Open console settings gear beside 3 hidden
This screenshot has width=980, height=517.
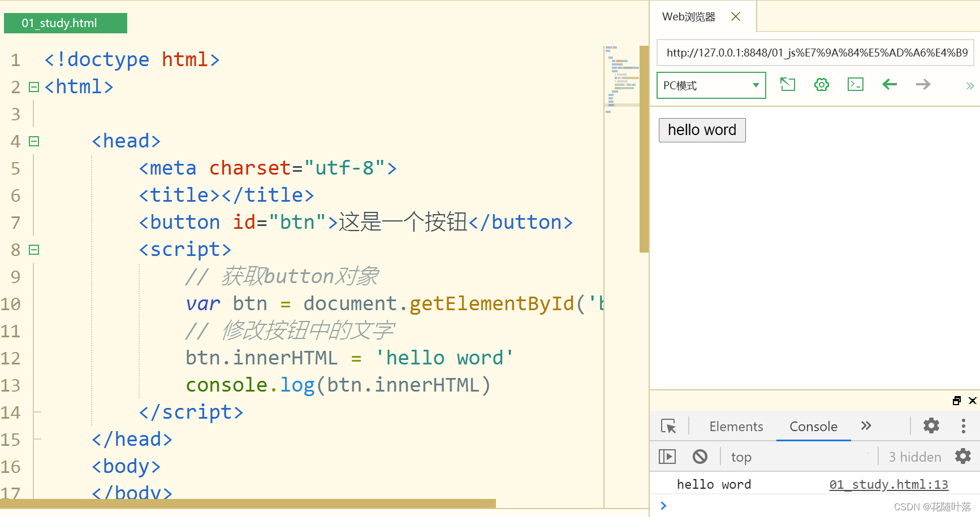pyautogui.click(x=963, y=456)
